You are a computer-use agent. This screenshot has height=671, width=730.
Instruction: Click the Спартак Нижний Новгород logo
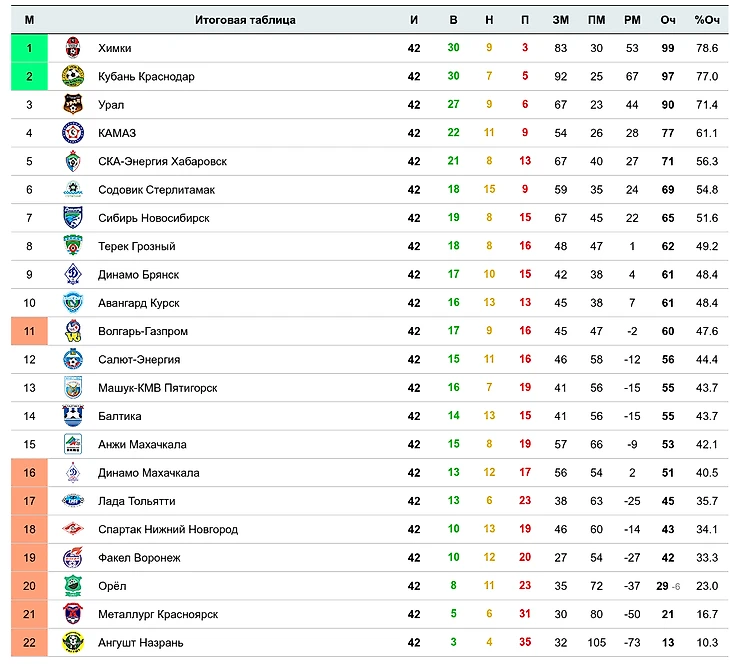click(73, 529)
